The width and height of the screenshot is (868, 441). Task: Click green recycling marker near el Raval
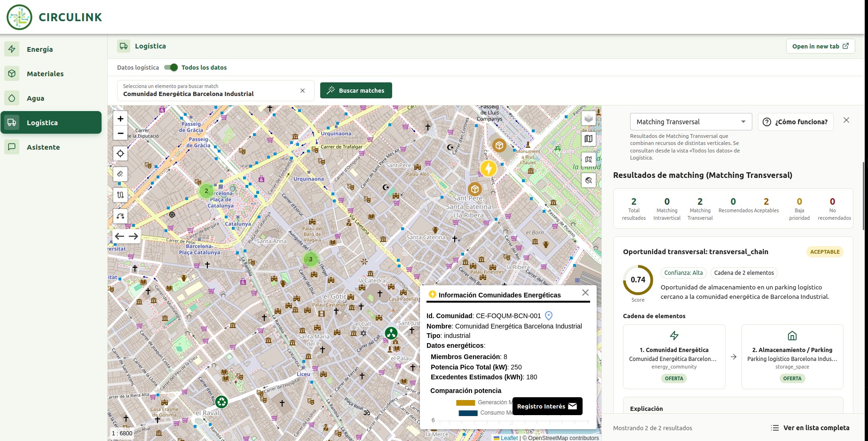point(221,402)
